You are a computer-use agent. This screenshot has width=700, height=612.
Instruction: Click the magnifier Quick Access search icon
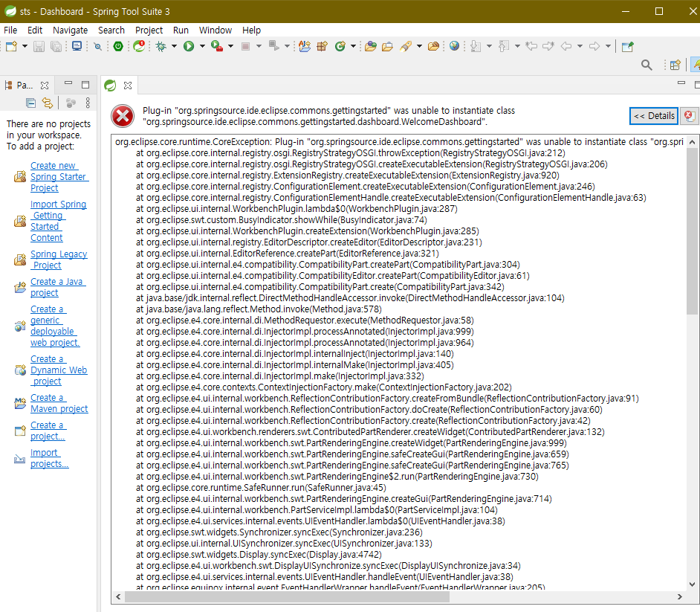pyautogui.click(x=646, y=65)
